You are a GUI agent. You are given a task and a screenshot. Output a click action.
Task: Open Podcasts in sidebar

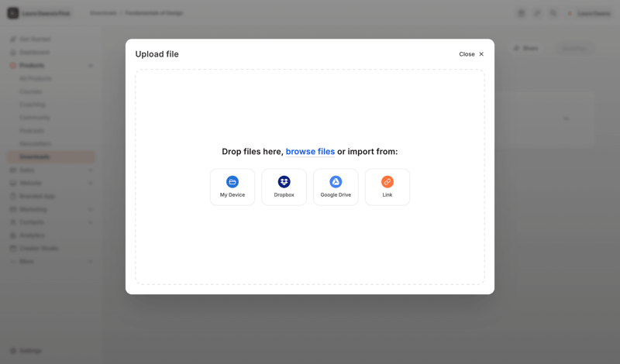point(32,130)
